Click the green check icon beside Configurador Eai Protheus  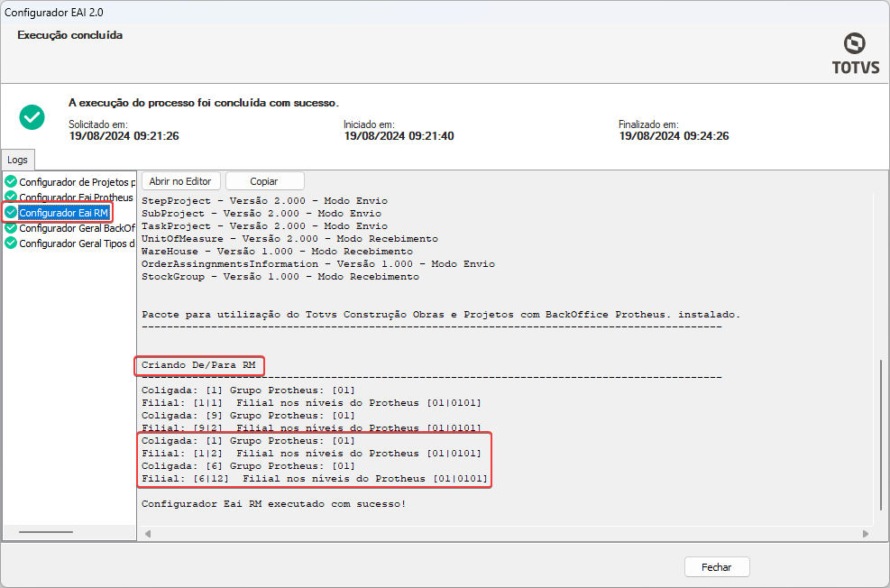click(11, 197)
